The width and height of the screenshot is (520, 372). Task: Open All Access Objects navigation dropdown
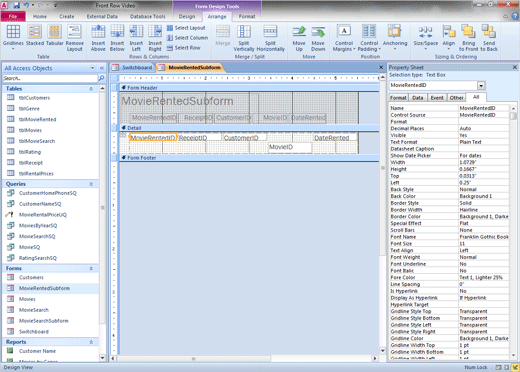[92, 68]
